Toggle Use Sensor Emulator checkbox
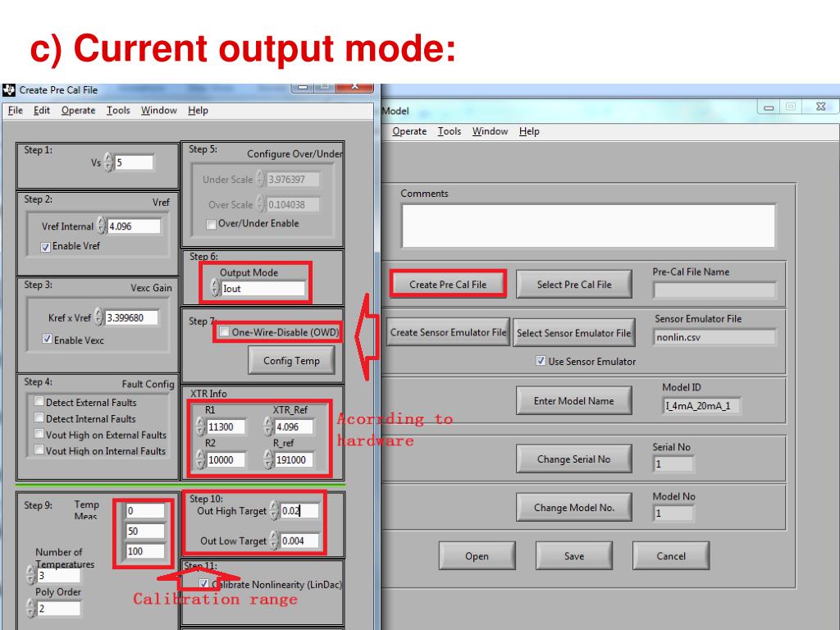 pos(541,361)
